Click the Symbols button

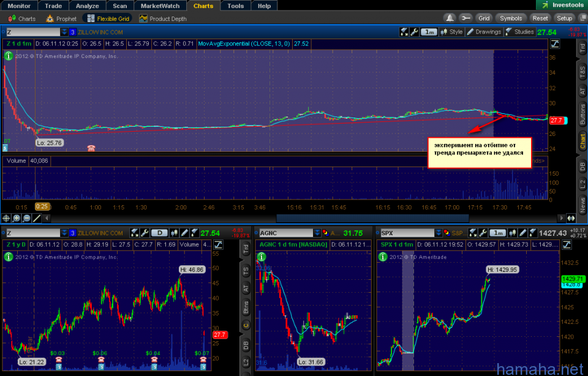pyautogui.click(x=511, y=18)
